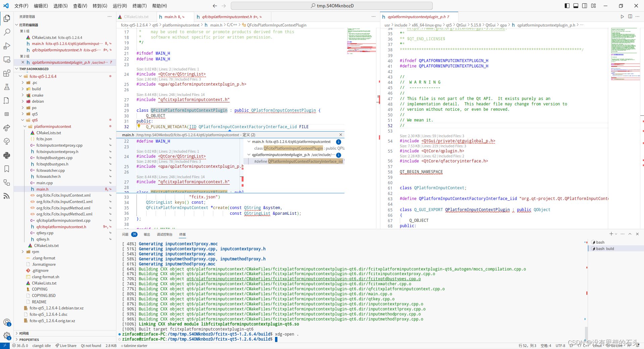This screenshot has height=349, width=644.
Task: Split the right editor group
Action: 630,16
